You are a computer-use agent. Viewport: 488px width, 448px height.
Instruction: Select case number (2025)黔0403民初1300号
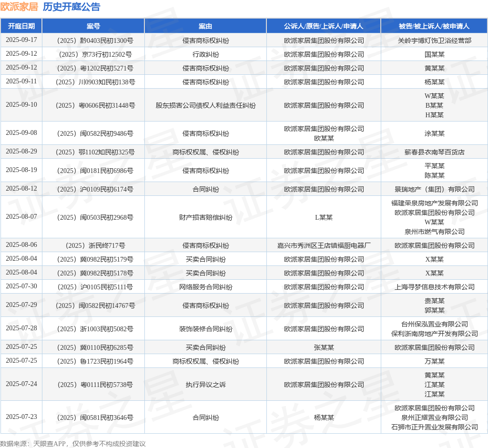pyautogui.click(x=93, y=41)
